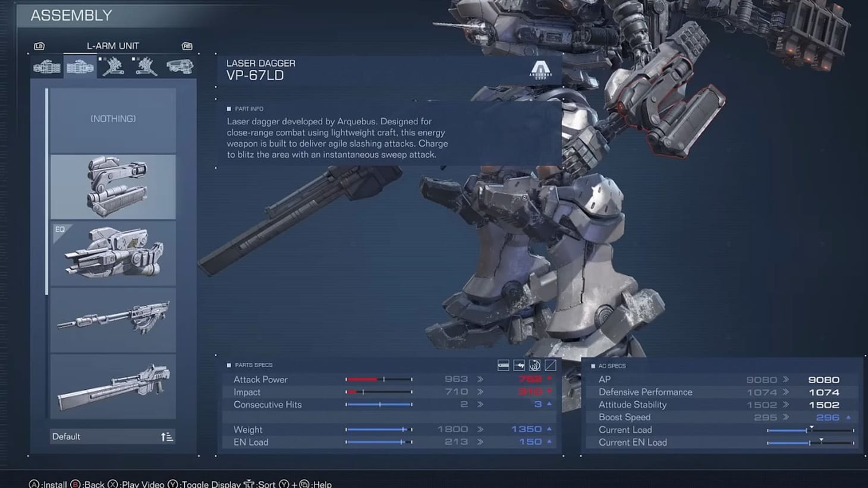The height and width of the screenshot is (488, 868).
Task: Click LB to switch to previous part category
Action: [x=39, y=45]
